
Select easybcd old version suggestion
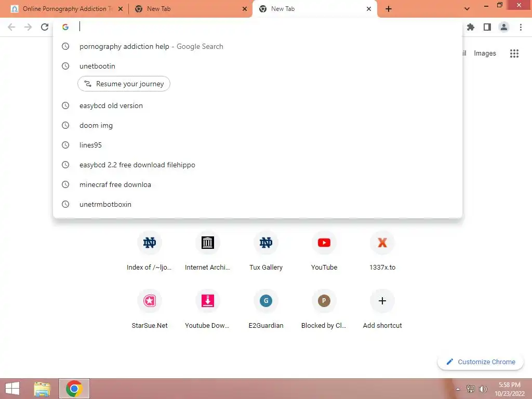pos(258,105)
